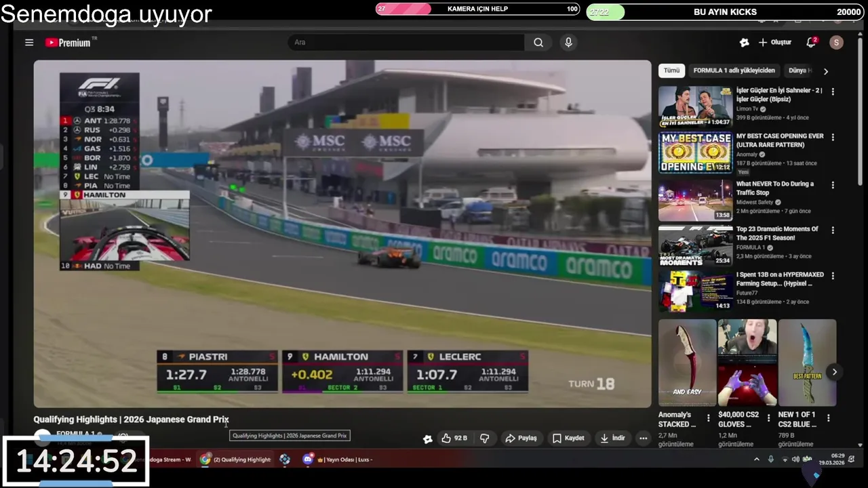The width and height of the screenshot is (868, 488).
Task: Open options for Anomaly's STACKED short
Action: (709, 418)
